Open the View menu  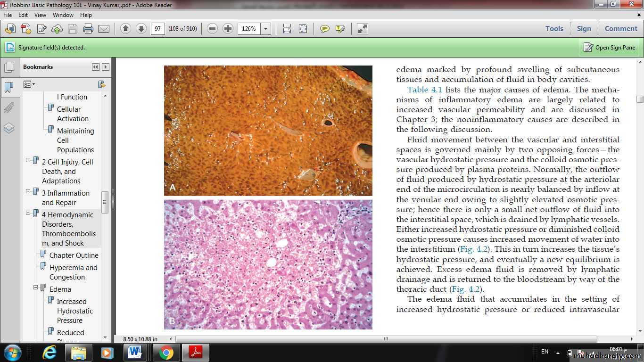click(x=40, y=15)
